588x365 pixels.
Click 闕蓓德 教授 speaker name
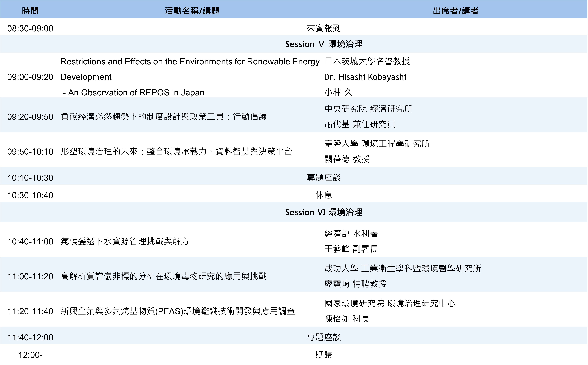(347, 159)
